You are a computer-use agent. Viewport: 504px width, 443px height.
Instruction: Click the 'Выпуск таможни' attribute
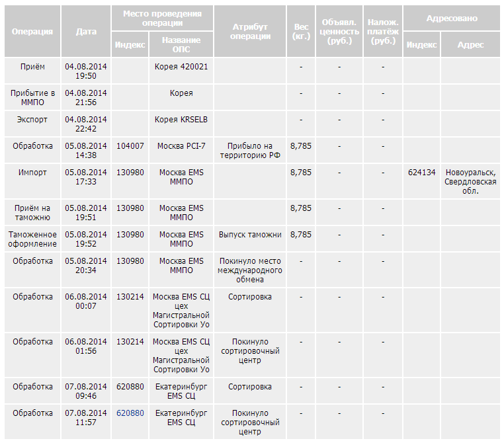250,235
